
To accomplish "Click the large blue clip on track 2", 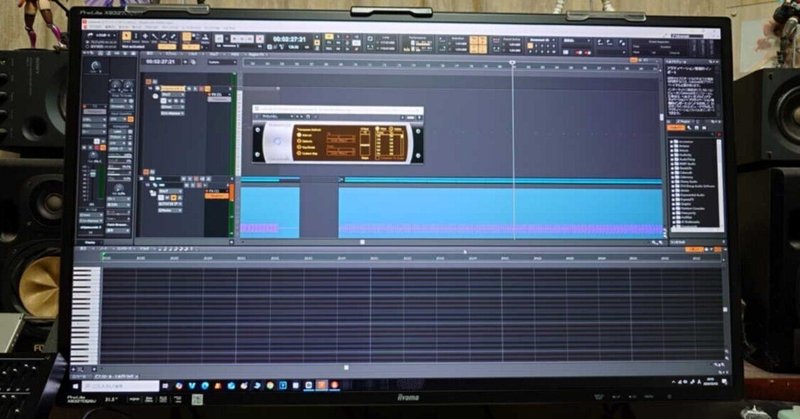I will coord(500,212).
